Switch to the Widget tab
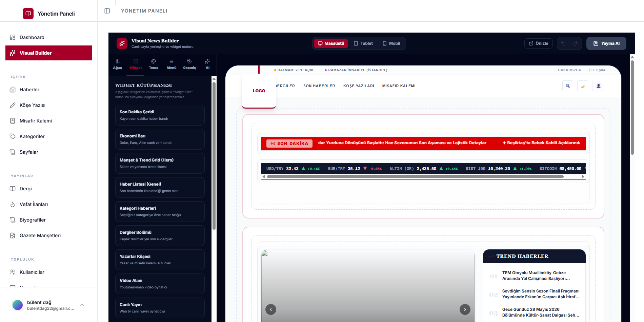Viewport: 644px width, 322px height. point(136,64)
